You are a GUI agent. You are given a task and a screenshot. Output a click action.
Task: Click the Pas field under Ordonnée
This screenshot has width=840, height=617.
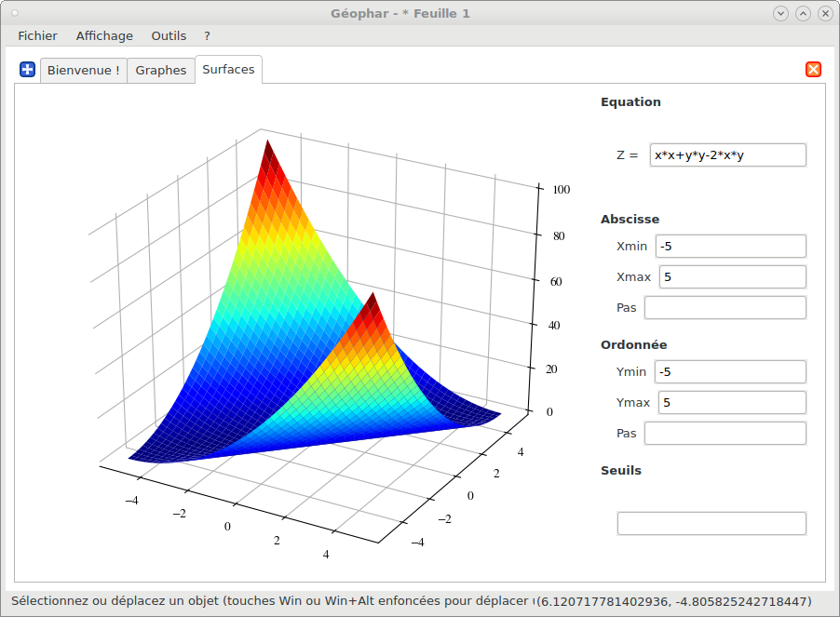point(725,434)
